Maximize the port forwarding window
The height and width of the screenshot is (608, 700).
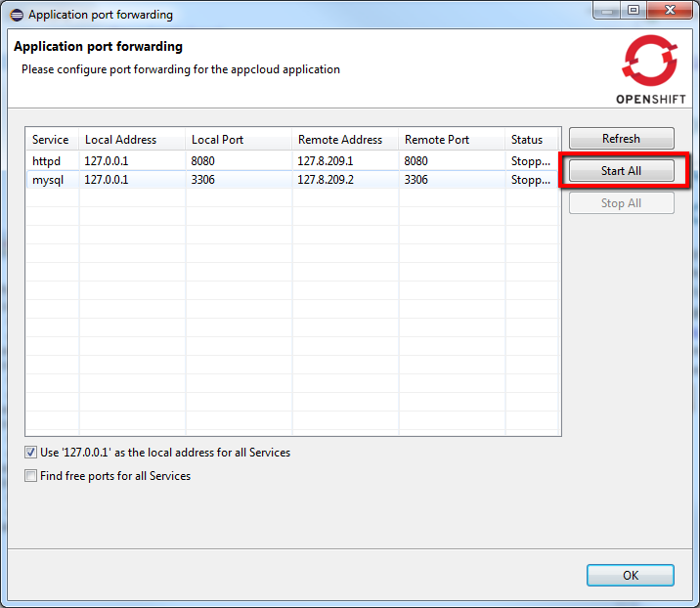pyautogui.click(x=633, y=11)
